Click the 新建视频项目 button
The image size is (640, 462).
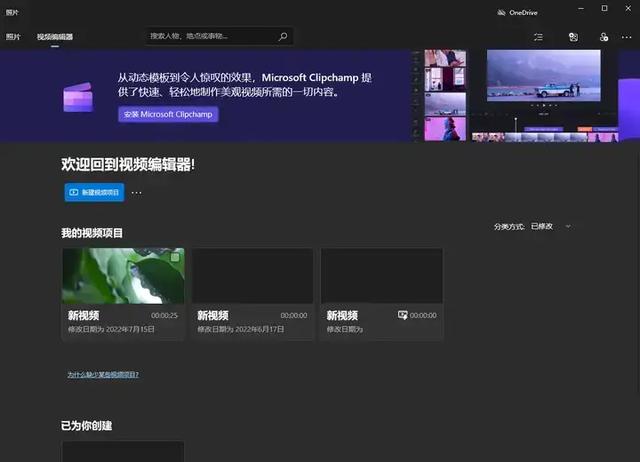(x=94, y=192)
